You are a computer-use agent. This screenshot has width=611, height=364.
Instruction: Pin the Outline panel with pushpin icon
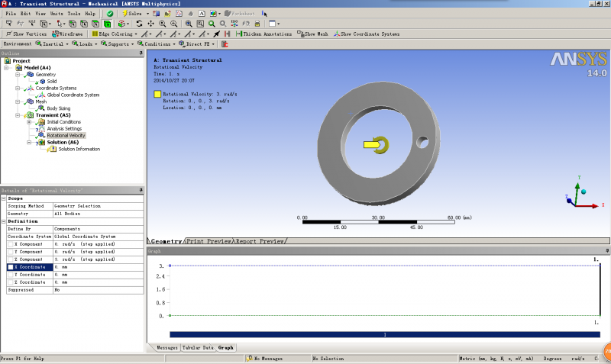tap(141, 53)
